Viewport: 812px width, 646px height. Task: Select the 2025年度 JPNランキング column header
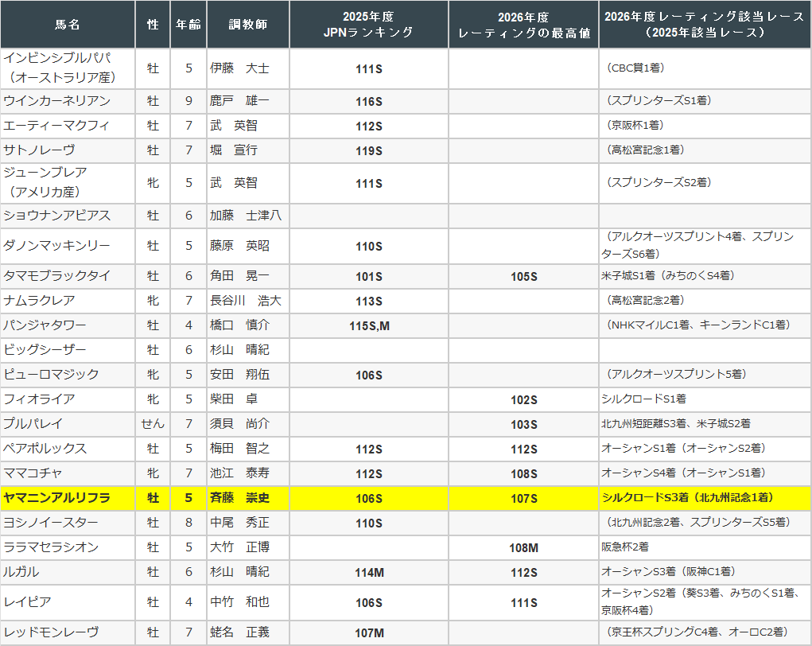point(368,25)
